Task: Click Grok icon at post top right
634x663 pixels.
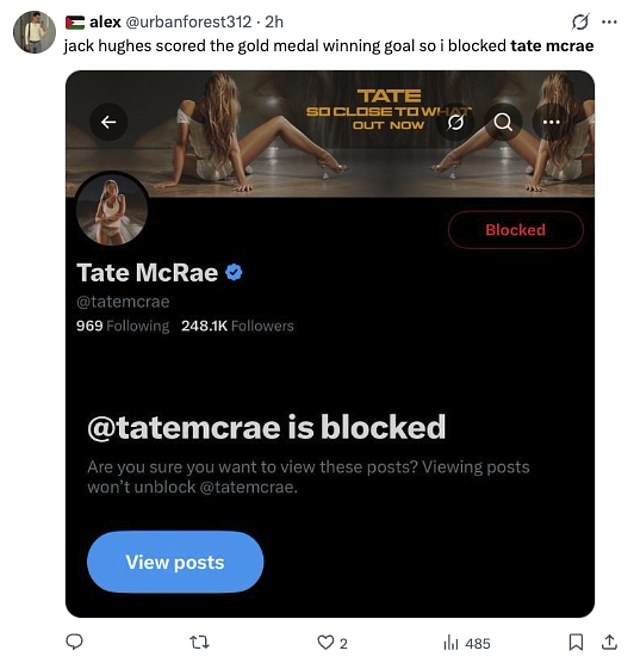Action: pos(579,21)
